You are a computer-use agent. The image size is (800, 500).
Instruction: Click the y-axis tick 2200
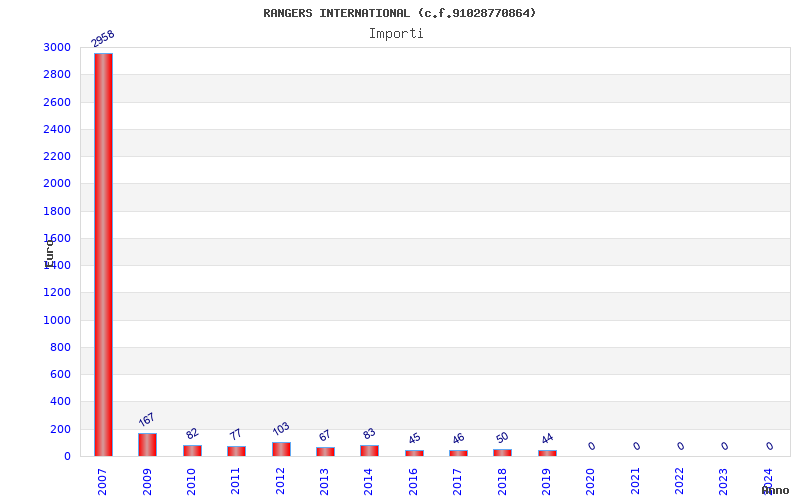point(57,156)
